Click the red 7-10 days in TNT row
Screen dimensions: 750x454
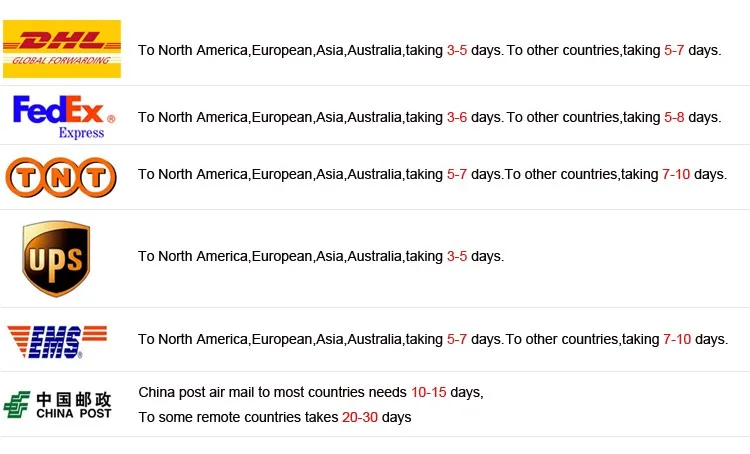pyautogui.click(x=676, y=174)
